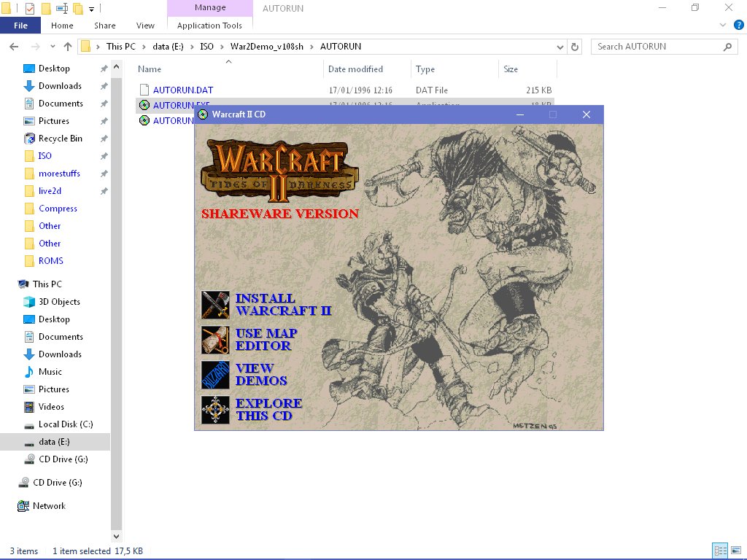This screenshot has height=560, width=747.
Task: Expand the chevron after This PC breadcrumb
Action: click(x=144, y=47)
